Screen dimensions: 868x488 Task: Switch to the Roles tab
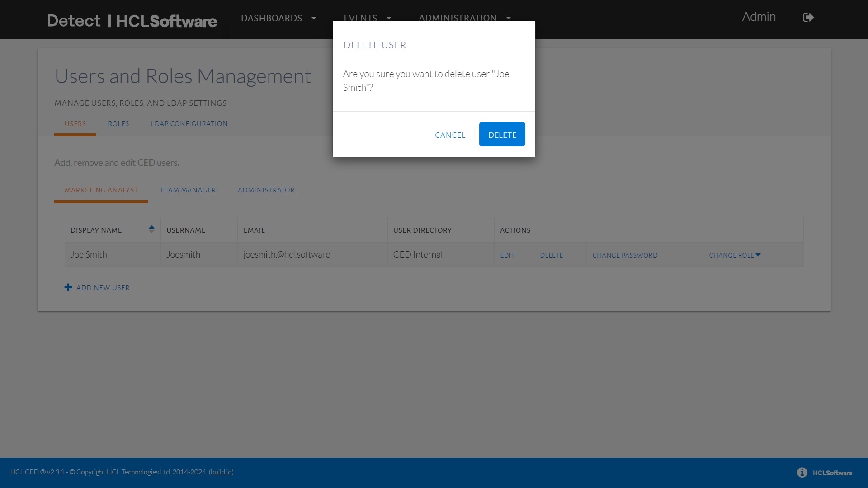118,124
